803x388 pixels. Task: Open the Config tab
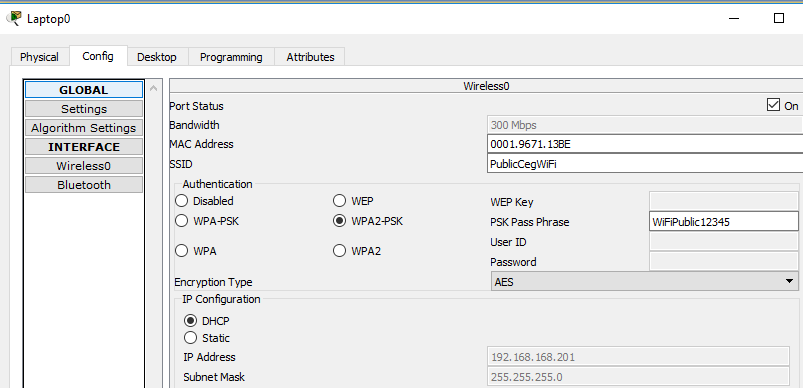click(x=98, y=56)
